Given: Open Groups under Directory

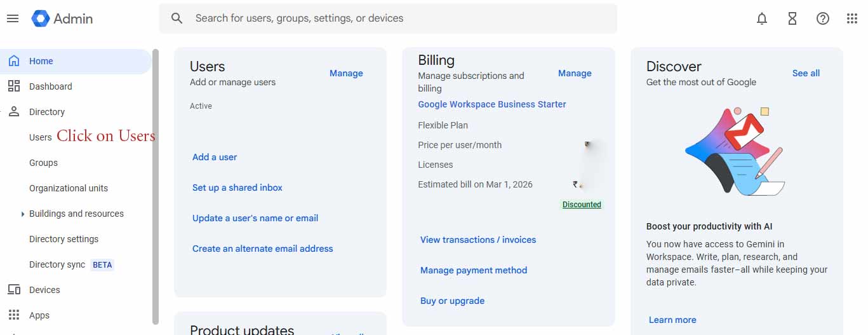Looking at the screenshot, I should (43, 163).
